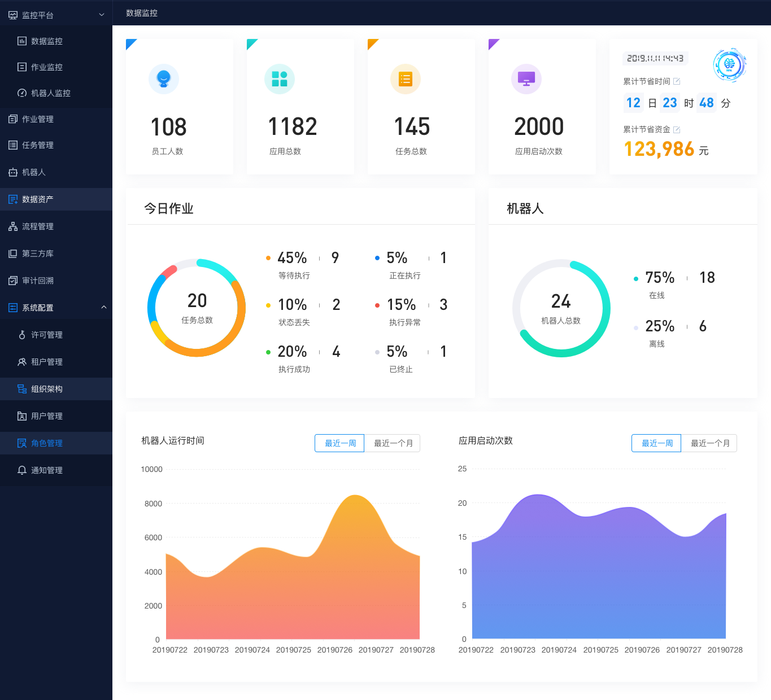Select 最近一周 for 应用启动次数 chart
The width and height of the screenshot is (771, 700).
(656, 443)
